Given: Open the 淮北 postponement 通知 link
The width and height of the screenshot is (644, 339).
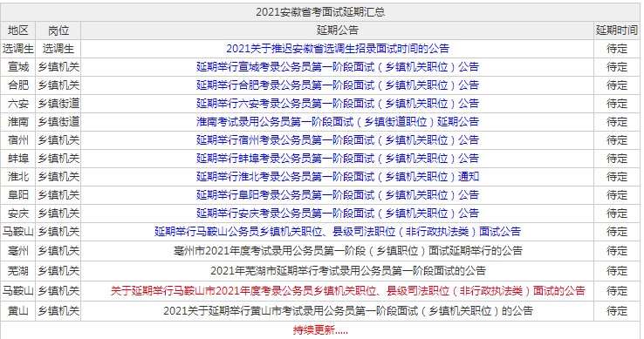Looking at the screenshot, I should 337,177.
